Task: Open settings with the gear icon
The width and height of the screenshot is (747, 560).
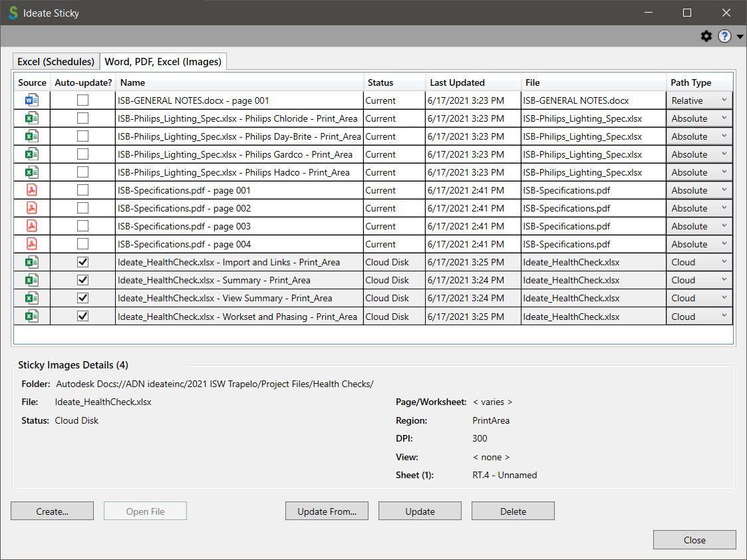Action: pyautogui.click(x=706, y=36)
